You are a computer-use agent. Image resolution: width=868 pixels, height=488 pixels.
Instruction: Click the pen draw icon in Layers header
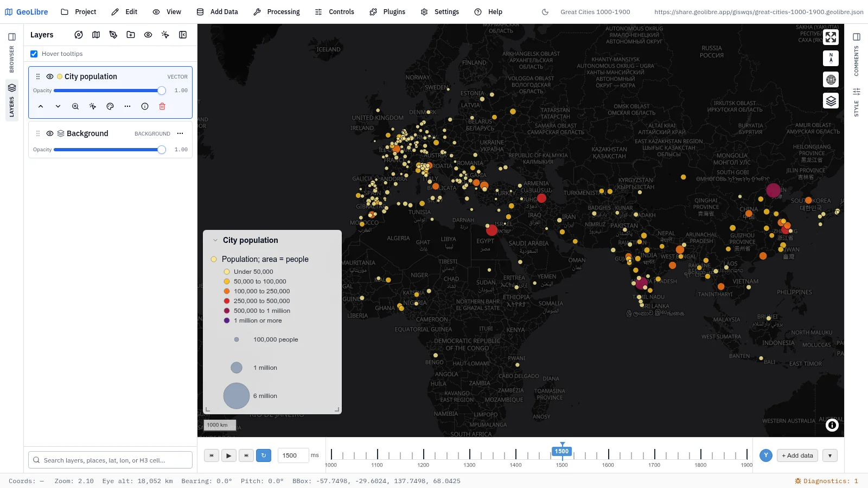113,35
